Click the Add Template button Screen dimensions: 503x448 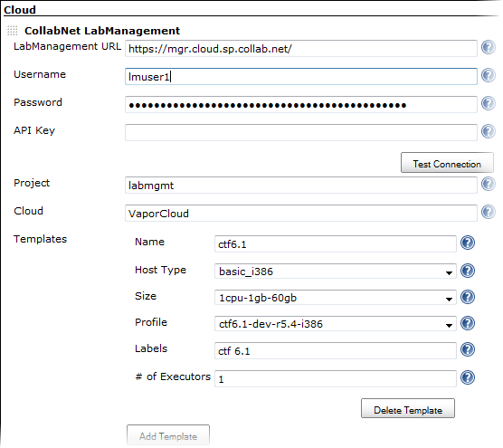168,435
